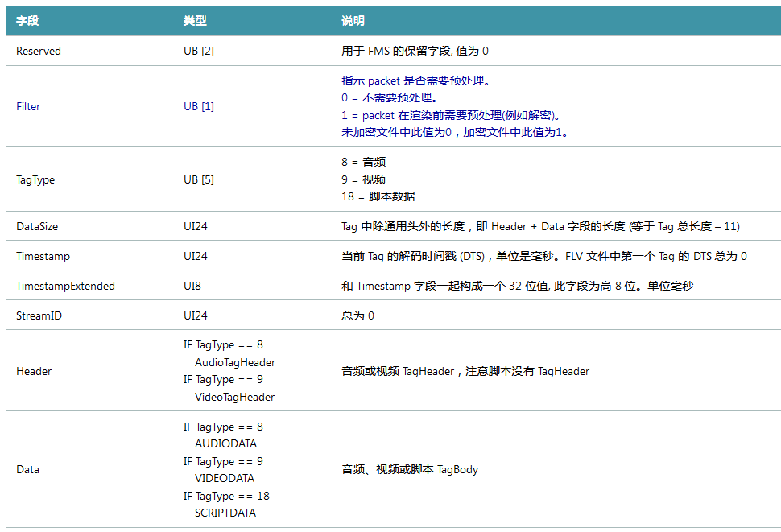
Task: Select the Reserved field row
Action: tap(39, 51)
